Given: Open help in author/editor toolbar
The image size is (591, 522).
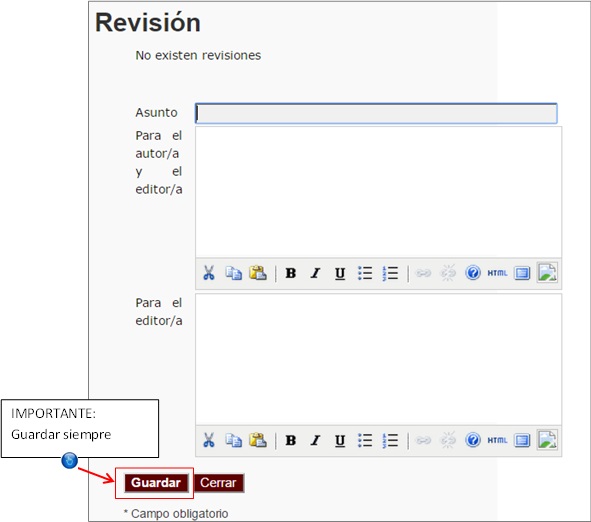Looking at the screenshot, I should pos(473,272).
